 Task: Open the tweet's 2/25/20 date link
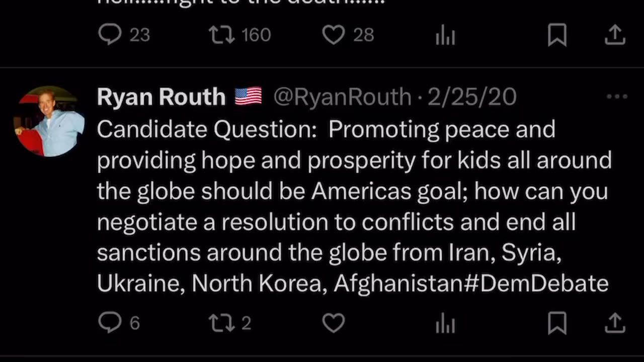pos(471,97)
